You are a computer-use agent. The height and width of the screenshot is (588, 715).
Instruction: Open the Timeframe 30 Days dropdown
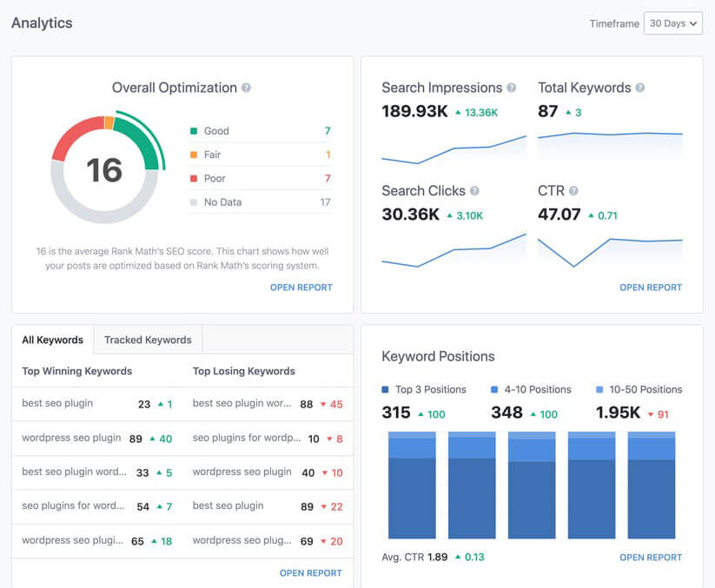click(x=673, y=23)
